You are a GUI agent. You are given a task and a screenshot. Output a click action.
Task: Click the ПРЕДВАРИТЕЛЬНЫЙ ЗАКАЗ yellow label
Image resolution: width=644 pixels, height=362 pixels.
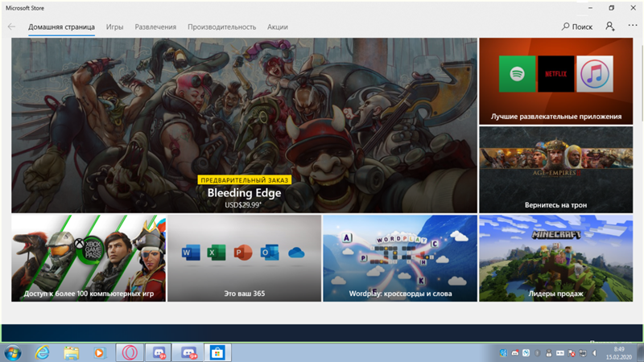(x=245, y=180)
